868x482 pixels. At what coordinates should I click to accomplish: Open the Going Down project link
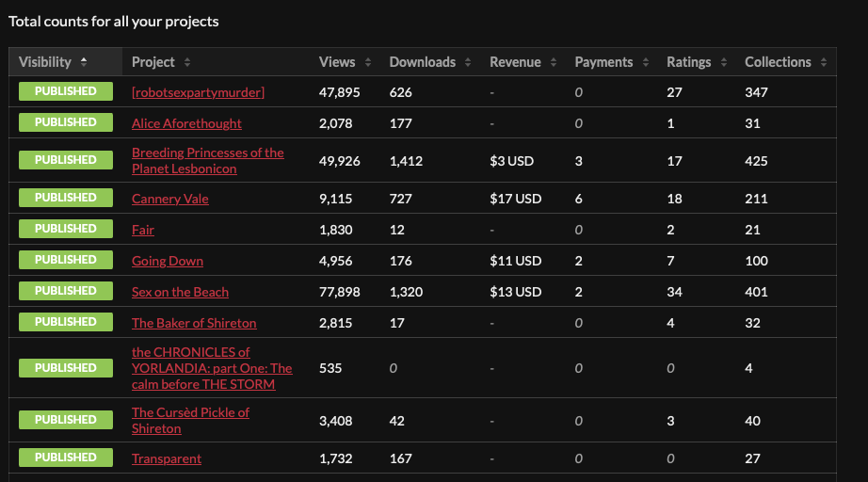pos(168,261)
